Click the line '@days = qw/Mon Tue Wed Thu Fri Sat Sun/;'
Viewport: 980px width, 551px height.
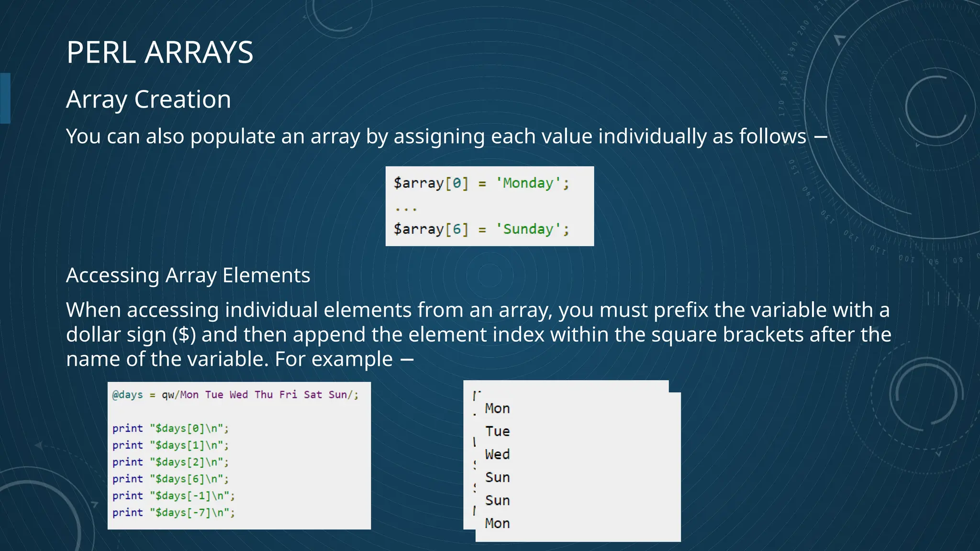click(235, 395)
